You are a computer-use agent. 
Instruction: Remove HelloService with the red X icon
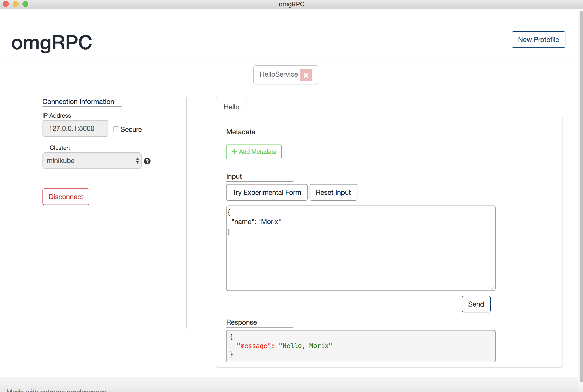[x=305, y=75]
